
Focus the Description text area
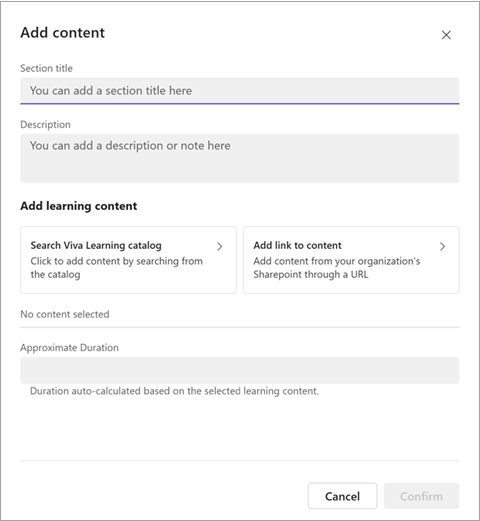pos(240,158)
